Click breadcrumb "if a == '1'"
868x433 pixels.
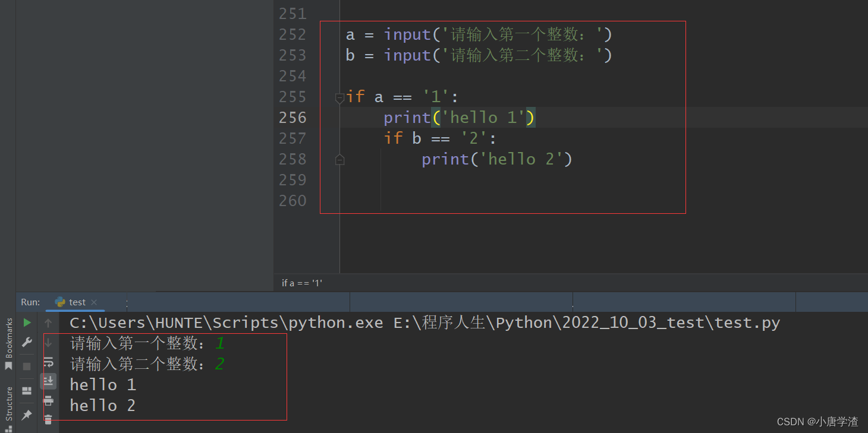click(x=302, y=283)
